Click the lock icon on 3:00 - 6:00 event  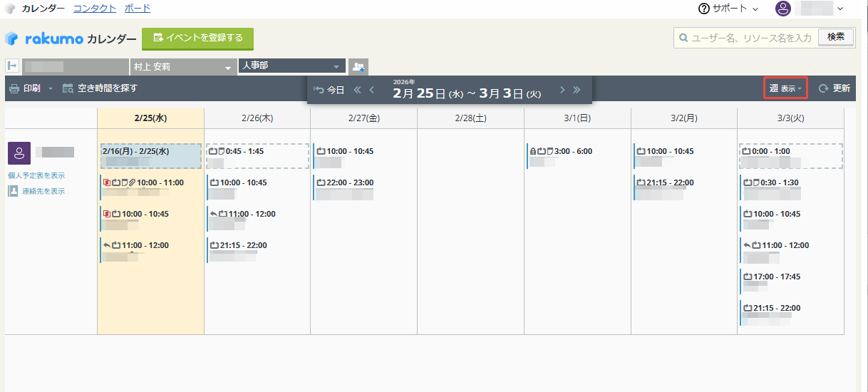pyautogui.click(x=532, y=151)
